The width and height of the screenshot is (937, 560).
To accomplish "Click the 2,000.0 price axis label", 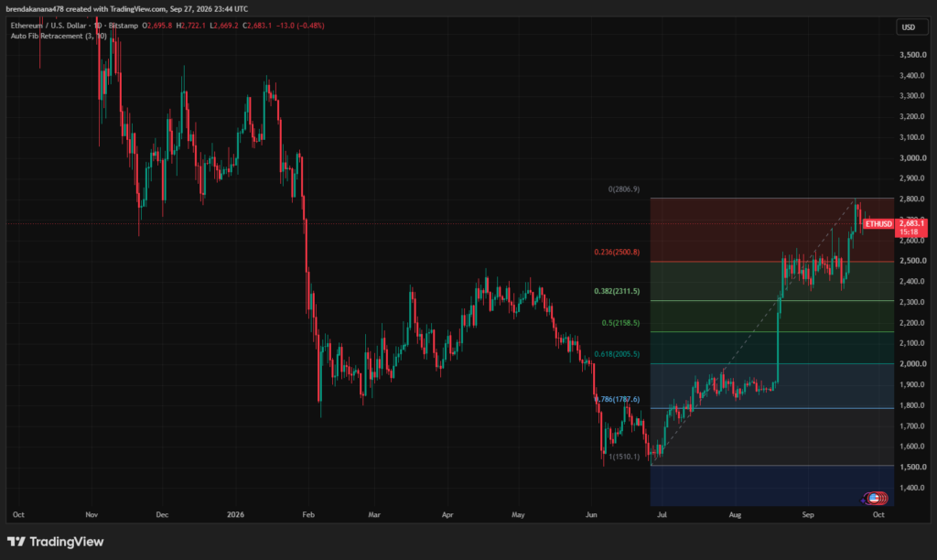I will 912,364.
